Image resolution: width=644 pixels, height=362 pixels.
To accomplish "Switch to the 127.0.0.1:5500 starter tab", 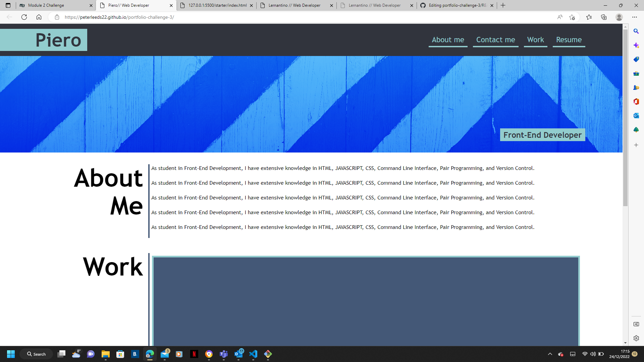I will (x=216, y=5).
